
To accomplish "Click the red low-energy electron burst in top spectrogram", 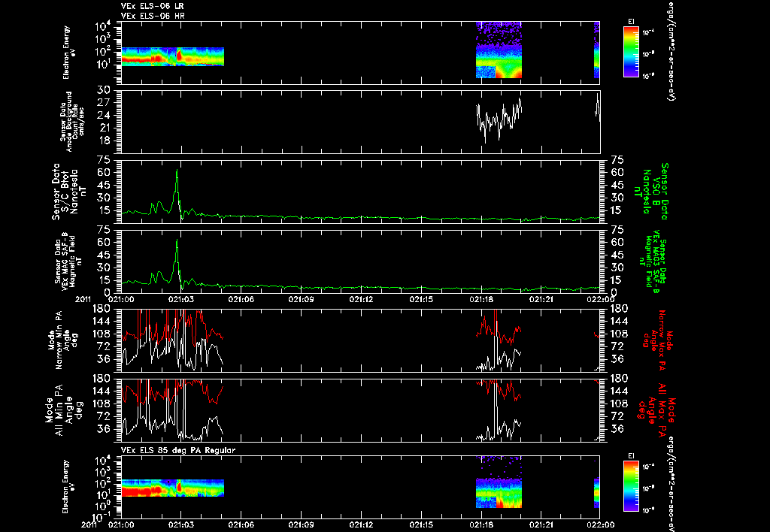I will coord(179,54).
